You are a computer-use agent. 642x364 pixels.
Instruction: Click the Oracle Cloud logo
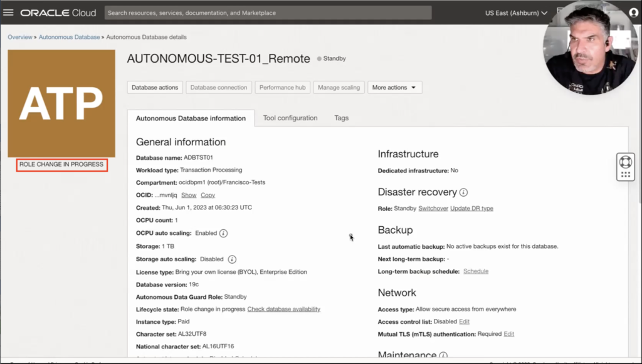tap(58, 13)
